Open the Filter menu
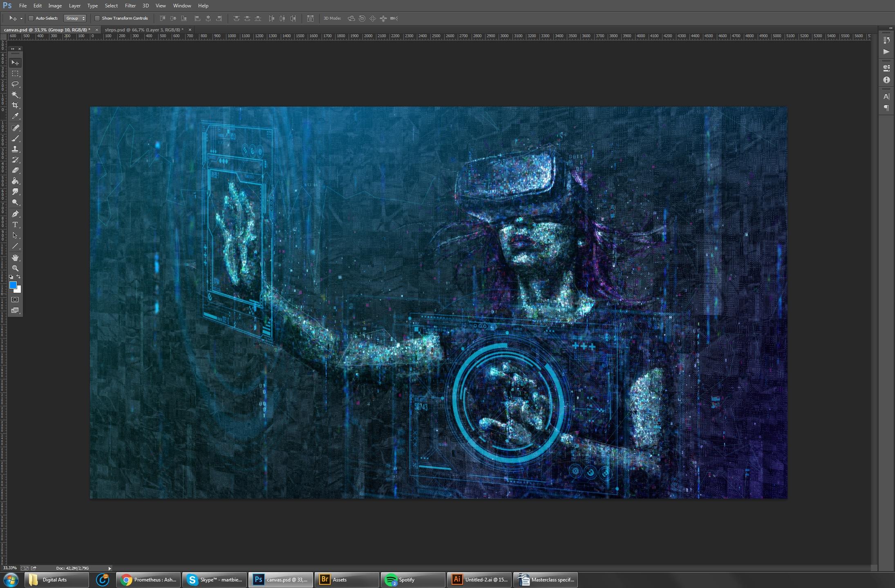 (x=130, y=6)
